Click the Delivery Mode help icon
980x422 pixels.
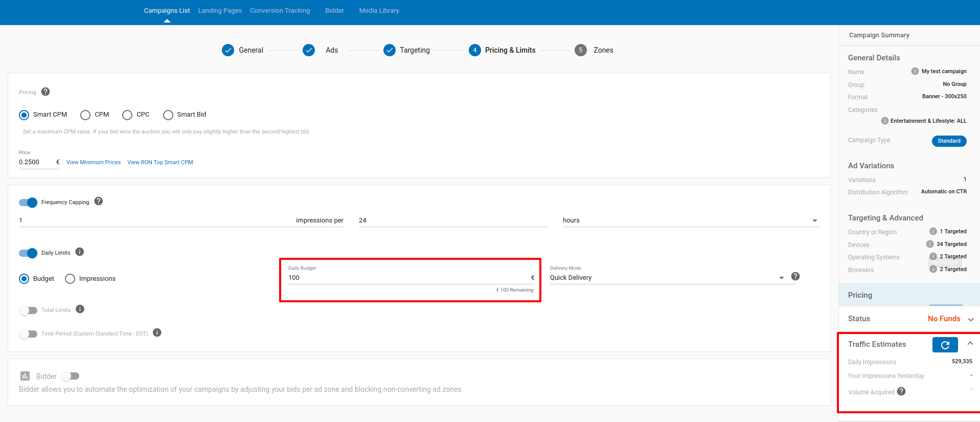795,276
